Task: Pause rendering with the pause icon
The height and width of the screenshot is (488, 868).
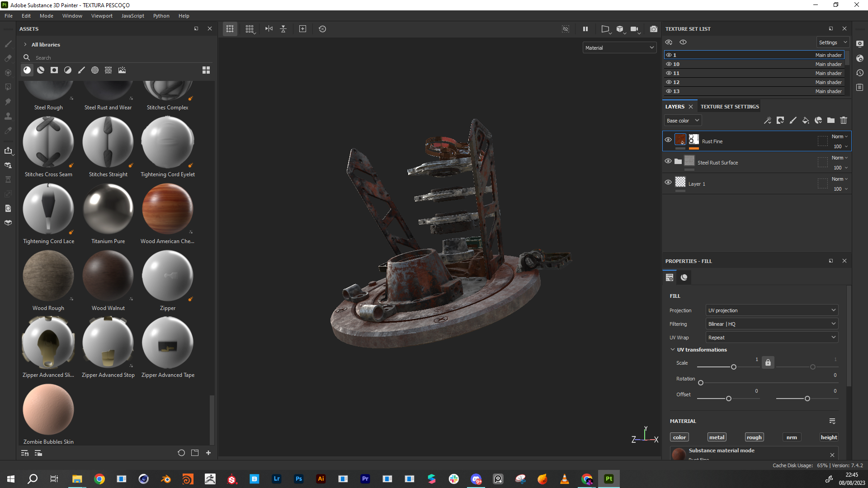Action: pos(585,29)
